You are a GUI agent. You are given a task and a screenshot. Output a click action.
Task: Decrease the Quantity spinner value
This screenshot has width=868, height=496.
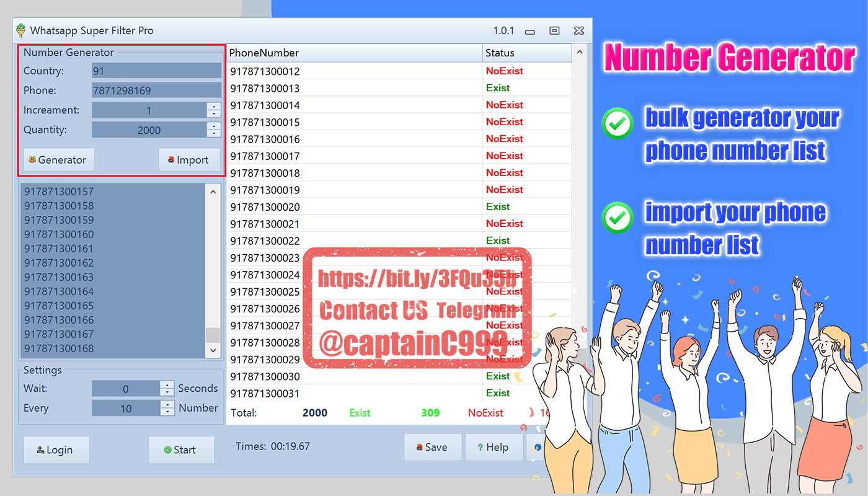click(x=214, y=135)
